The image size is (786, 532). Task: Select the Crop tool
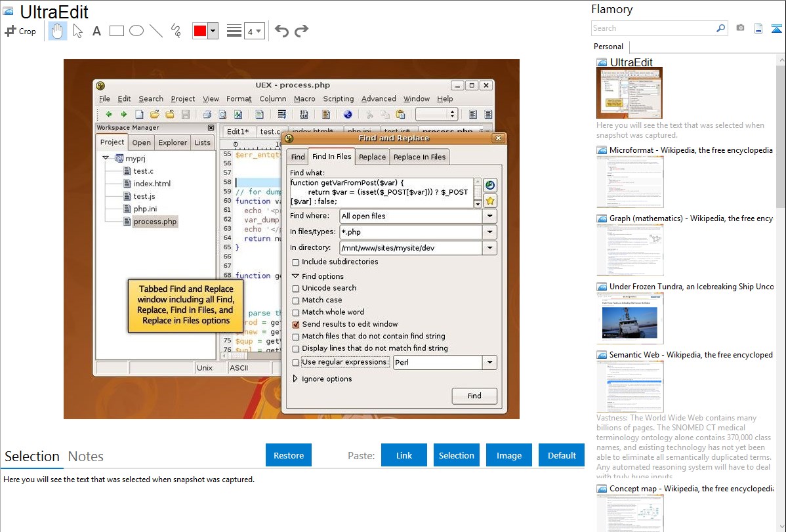tap(20, 31)
